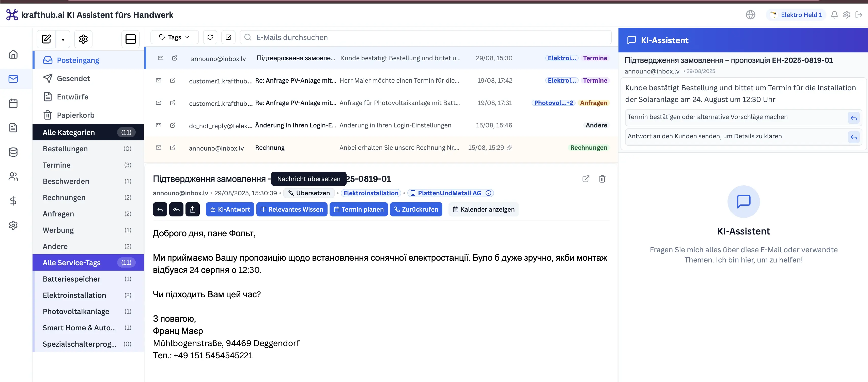Click the Termin planen button
Image resolution: width=868 pixels, height=382 pixels.
click(359, 209)
